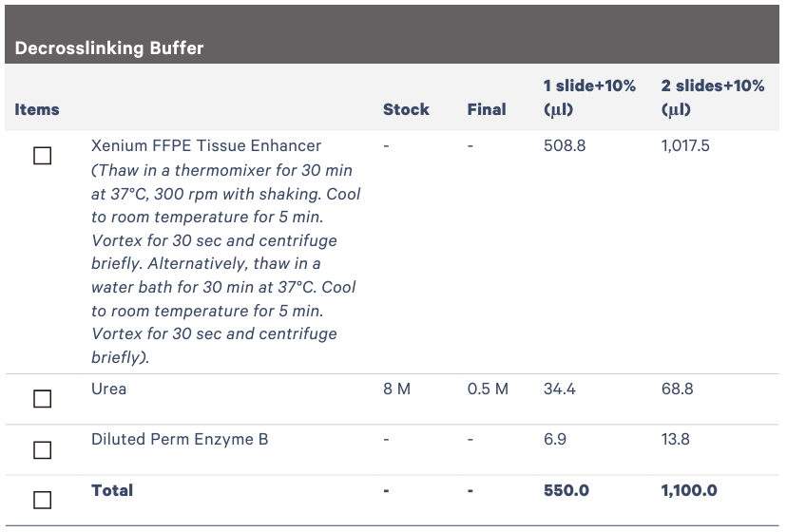The width and height of the screenshot is (787, 532).
Task: Click the Urea stock value 8 M
Action: 396,389
